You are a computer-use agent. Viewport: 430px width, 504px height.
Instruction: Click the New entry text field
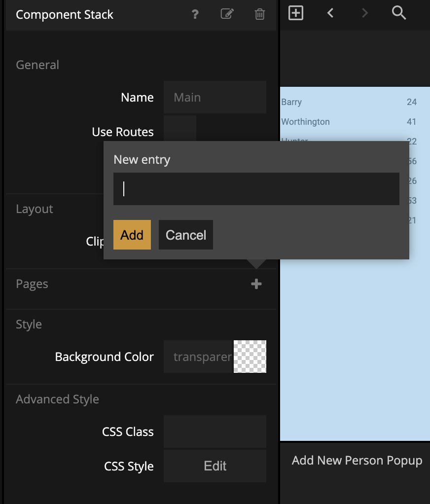[x=256, y=189]
